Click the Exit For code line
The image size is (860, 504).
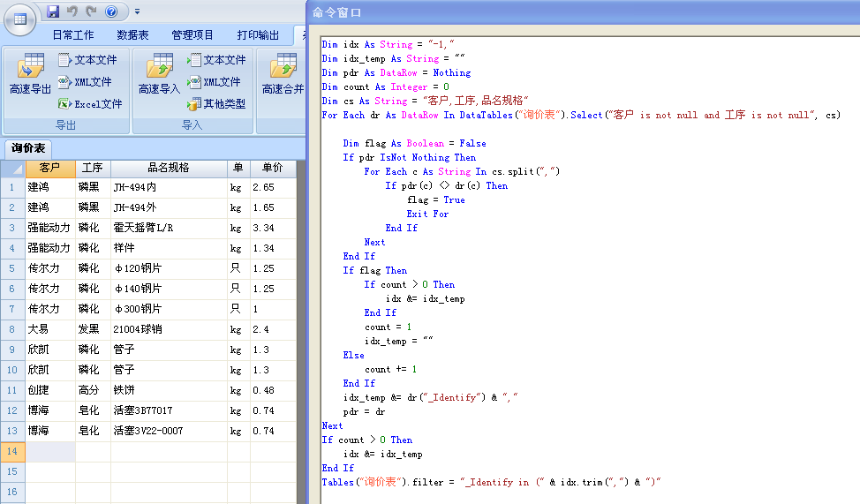pos(427,214)
